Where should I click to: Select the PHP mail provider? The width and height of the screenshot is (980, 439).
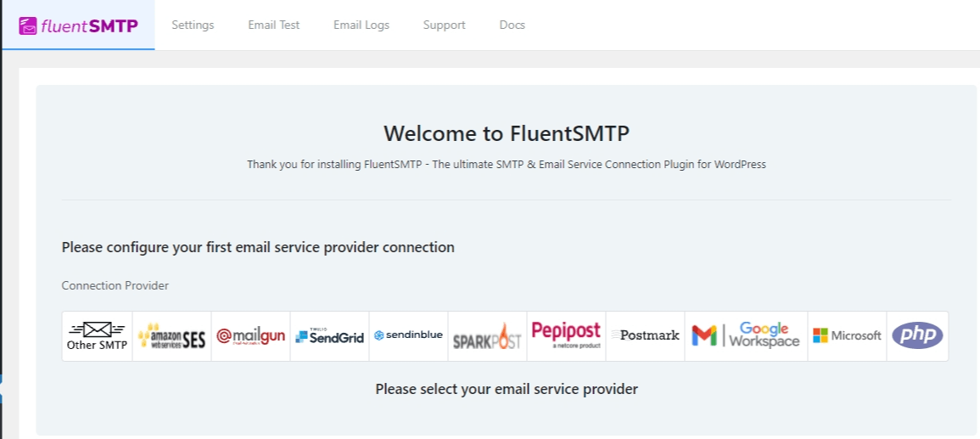coord(917,336)
